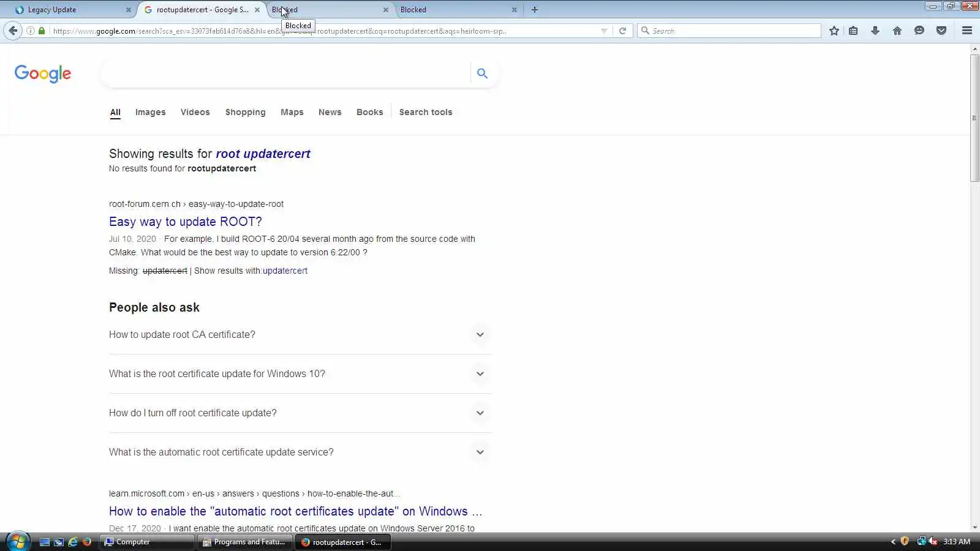Save page to Pocket
Screen dimensions: 980x551
[x=941, y=31]
